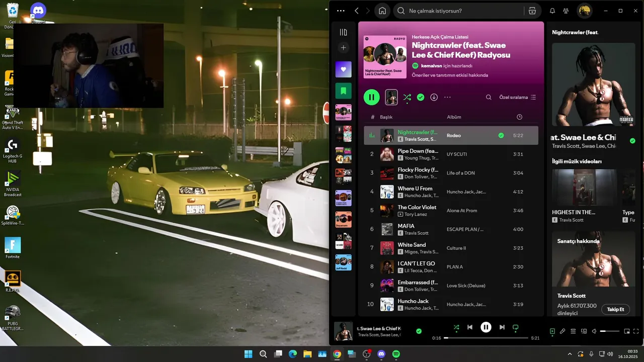
Task: Collapse the library sidebar
Action: coord(344,32)
